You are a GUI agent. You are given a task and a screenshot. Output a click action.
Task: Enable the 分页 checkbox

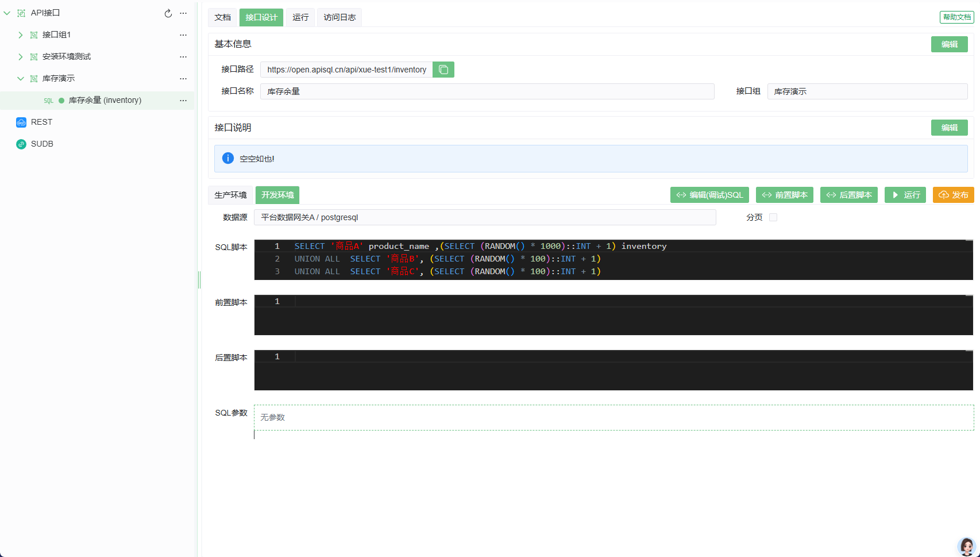click(x=773, y=217)
